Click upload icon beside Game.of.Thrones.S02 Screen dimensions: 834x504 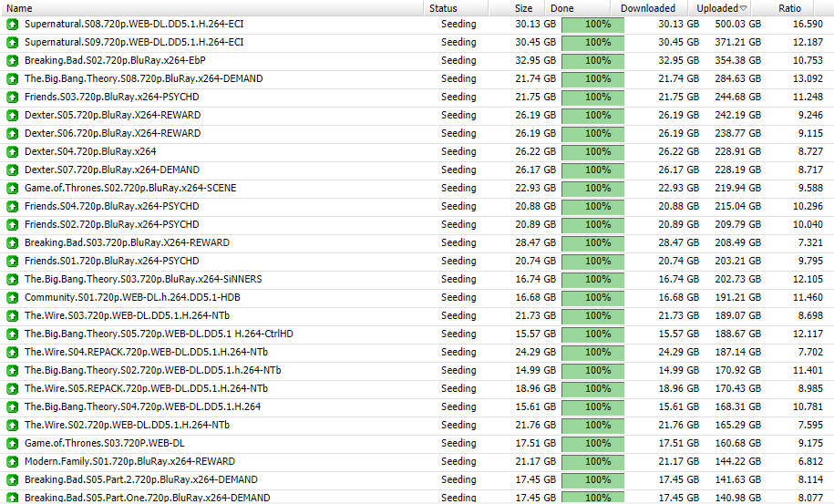click(12, 189)
